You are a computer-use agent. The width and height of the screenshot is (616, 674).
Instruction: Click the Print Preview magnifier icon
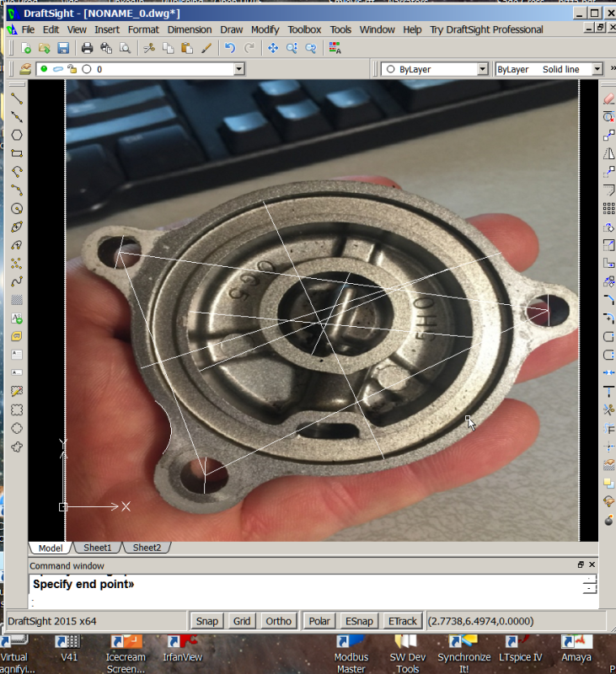(125, 48)
